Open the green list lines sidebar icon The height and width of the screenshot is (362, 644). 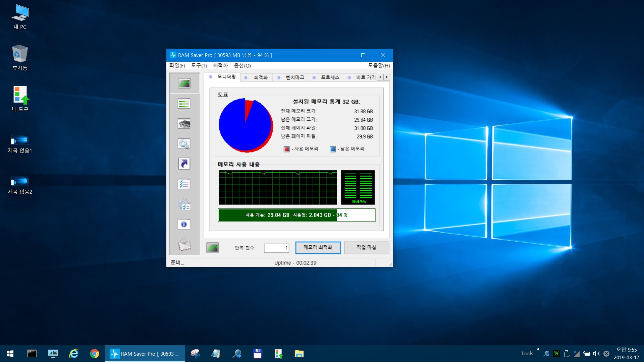click(184, 104)
